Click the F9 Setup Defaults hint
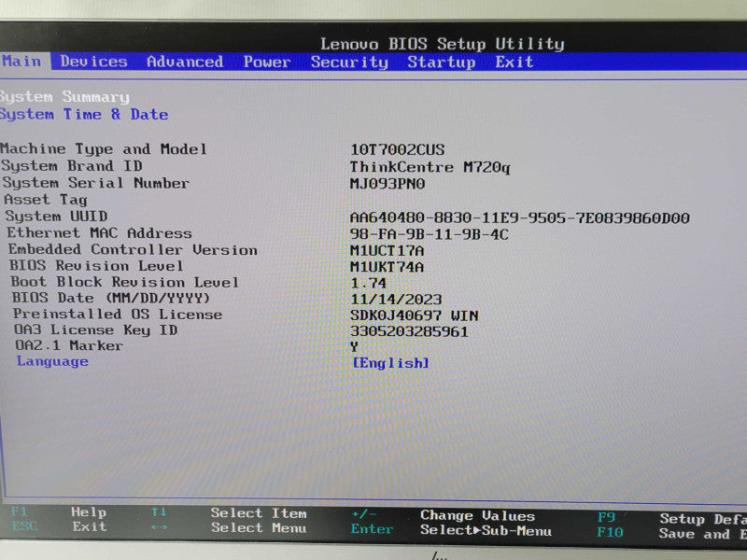 tap(671, 519)
